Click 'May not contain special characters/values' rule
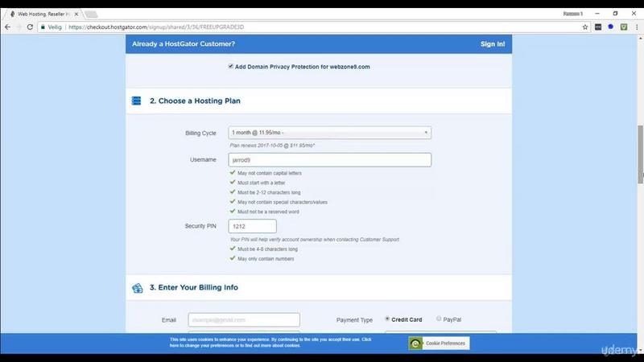644x362 pixels. pyautogui.click(x=283, y=203)
